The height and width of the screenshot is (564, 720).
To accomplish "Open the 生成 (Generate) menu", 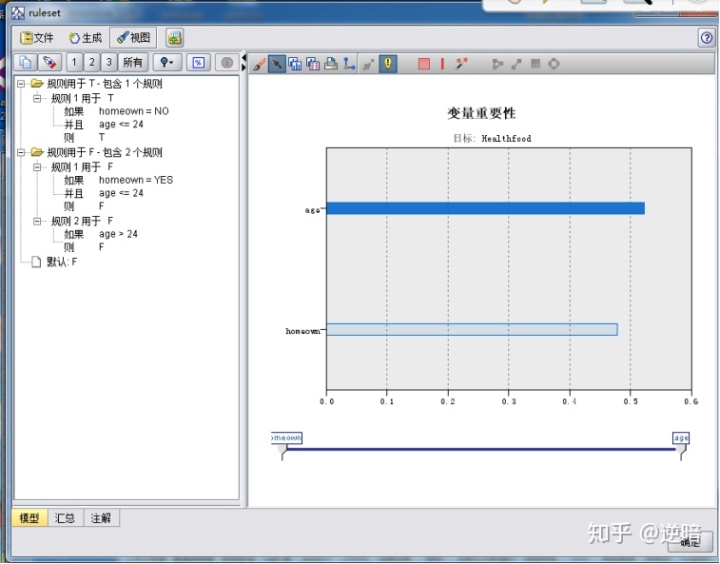I will (x=85, y=38).
